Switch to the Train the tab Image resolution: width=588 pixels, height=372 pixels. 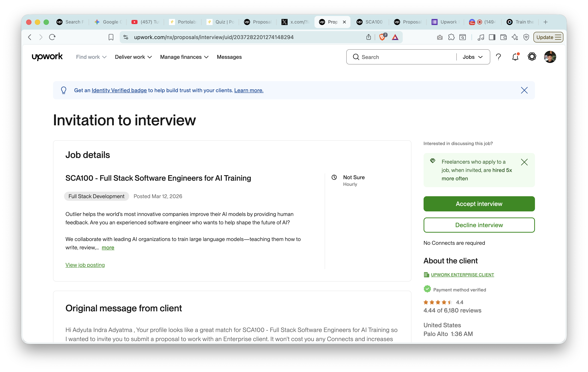tap(520, 22)
